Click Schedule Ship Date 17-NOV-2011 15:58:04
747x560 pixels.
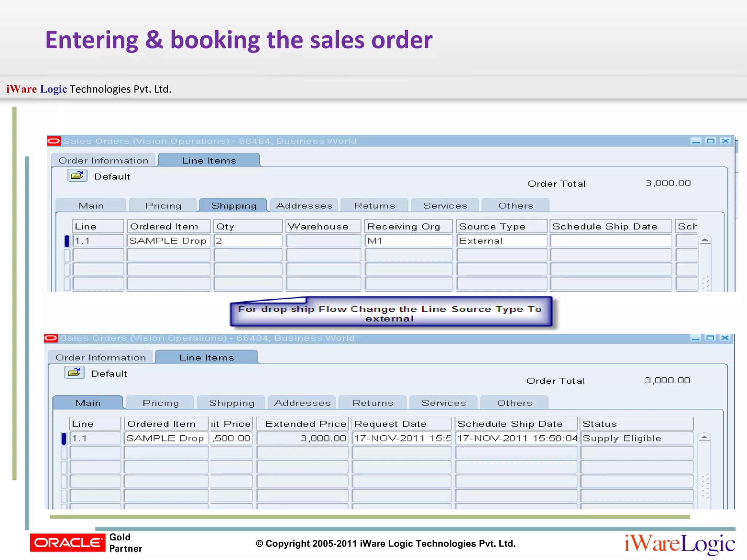tap(516, 438)
